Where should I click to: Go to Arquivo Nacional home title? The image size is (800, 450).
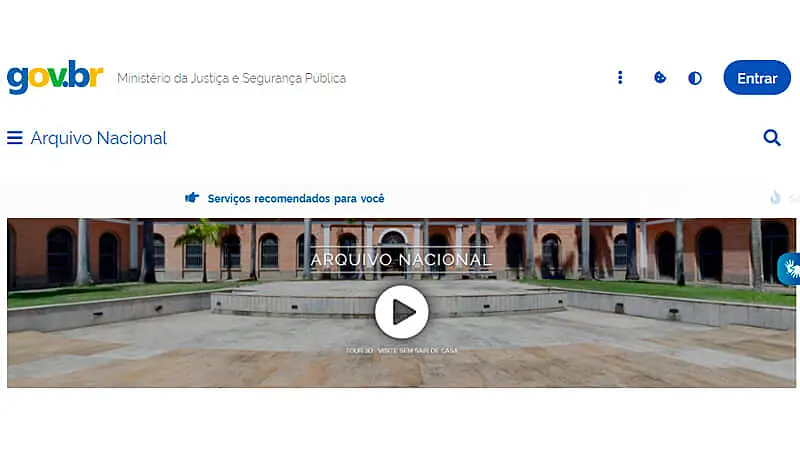pyautogui.click(x=98, y=138)
